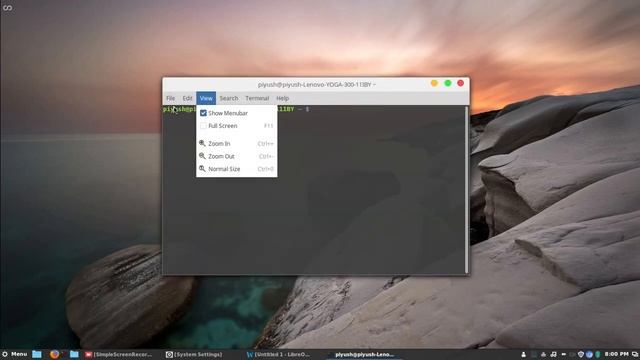
Task: Click the user icon in system tray
Action: (524, 354)
